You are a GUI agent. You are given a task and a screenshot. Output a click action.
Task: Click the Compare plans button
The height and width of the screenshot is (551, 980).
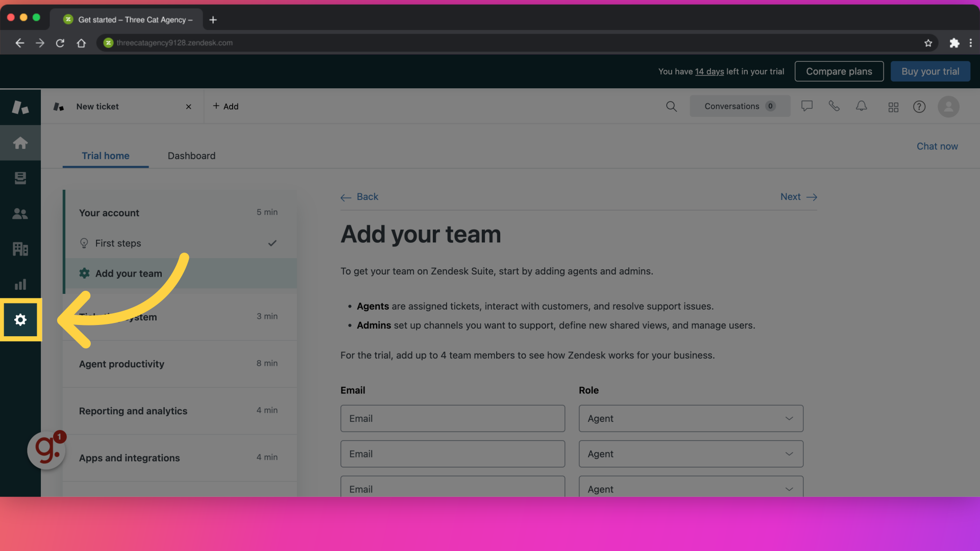839,71
